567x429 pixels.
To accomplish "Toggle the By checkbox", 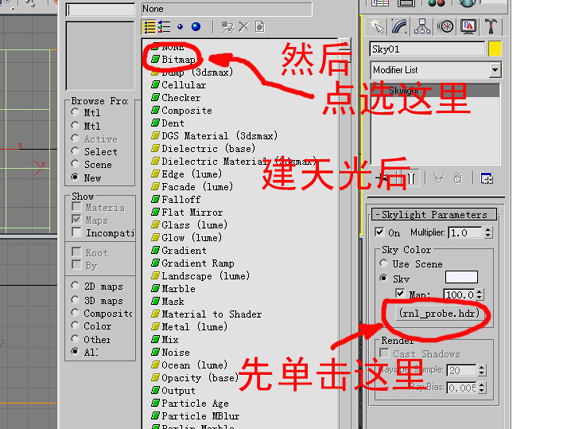I will tap(76, 264).
